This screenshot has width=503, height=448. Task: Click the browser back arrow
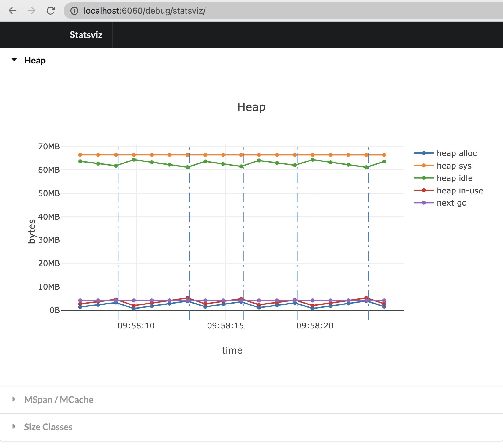tap(12, 11)
